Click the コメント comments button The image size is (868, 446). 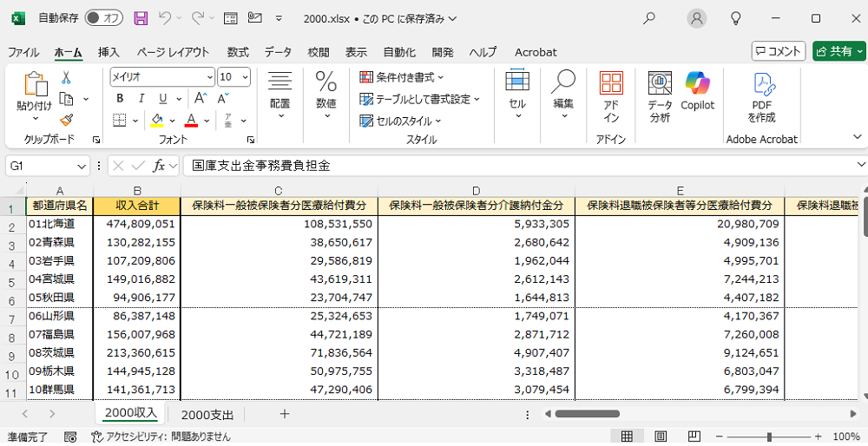click(x=779, y=51)
